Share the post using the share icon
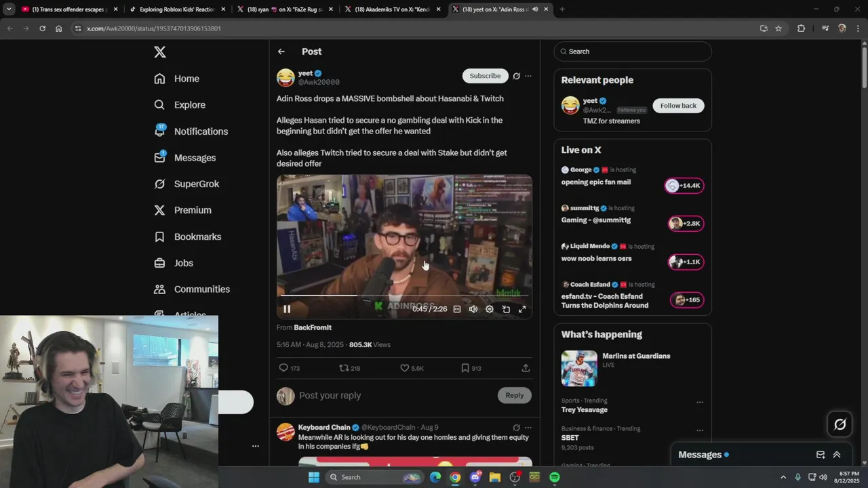The height and width of the screenshot is (488, 868). point(526,368)
